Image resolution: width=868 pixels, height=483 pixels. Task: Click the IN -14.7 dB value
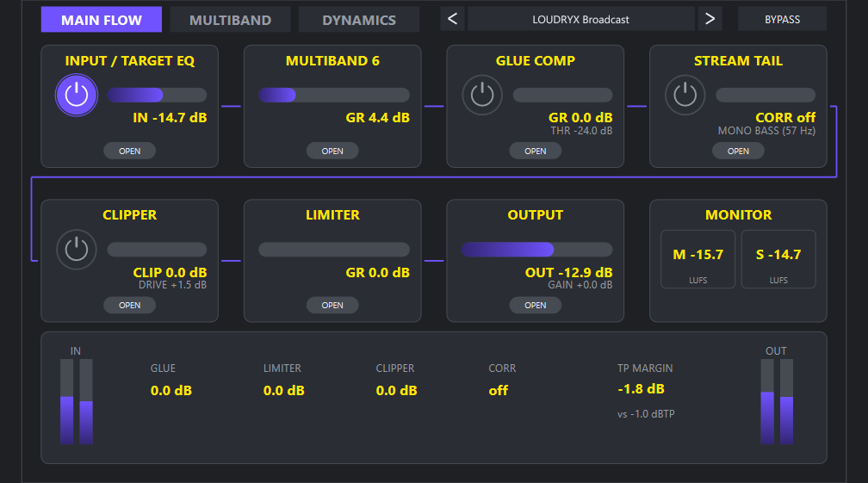point(170,117)
